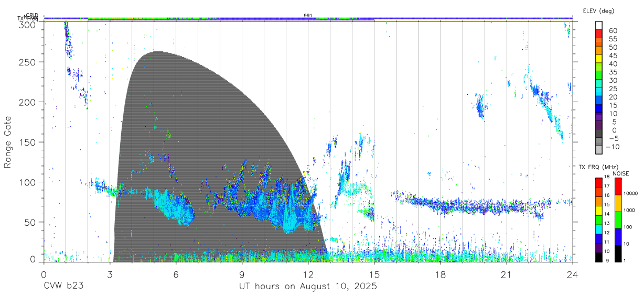Viewport: 644px width, 297px height.
Task: Click the ELEV (deg) colorbar title
Action: [598, 10]
